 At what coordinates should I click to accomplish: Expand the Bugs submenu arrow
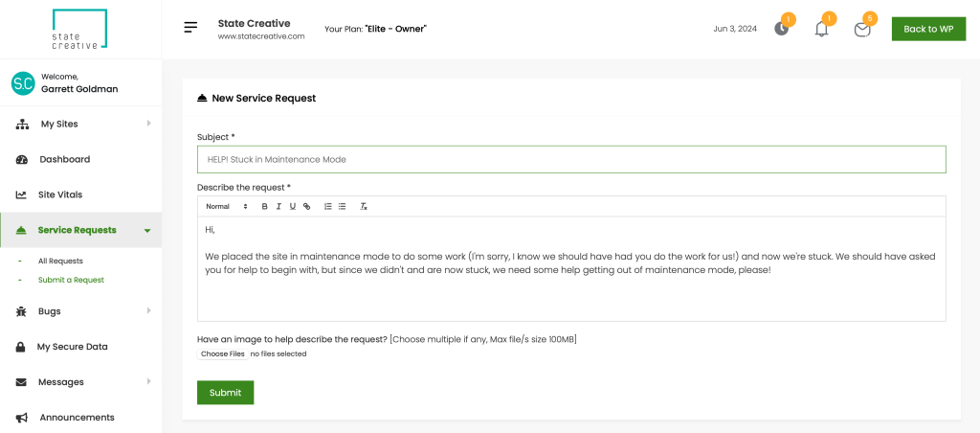(148, 310)
